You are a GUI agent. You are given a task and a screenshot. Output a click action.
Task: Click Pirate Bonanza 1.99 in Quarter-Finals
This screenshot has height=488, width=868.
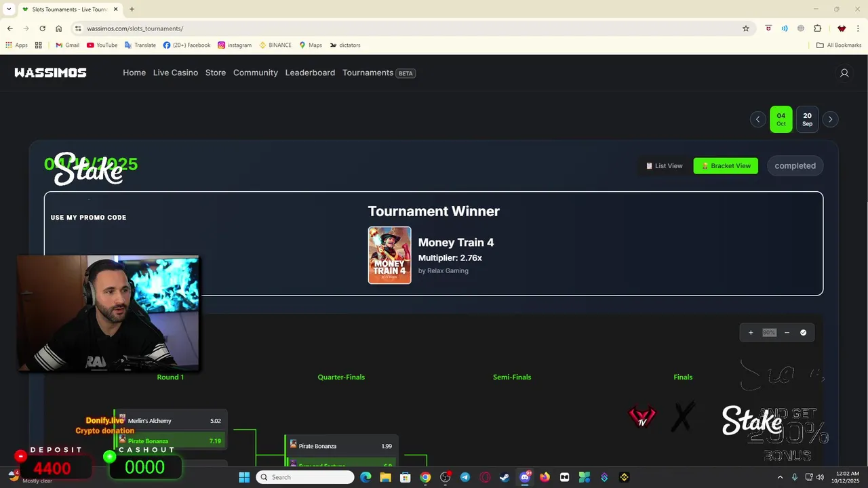[x=341, y=446]
